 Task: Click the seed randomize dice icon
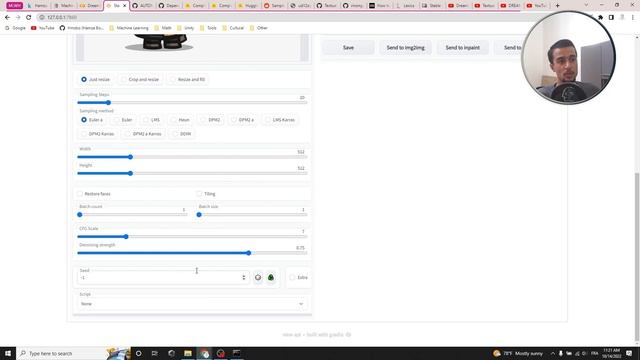tap(258, 278)
